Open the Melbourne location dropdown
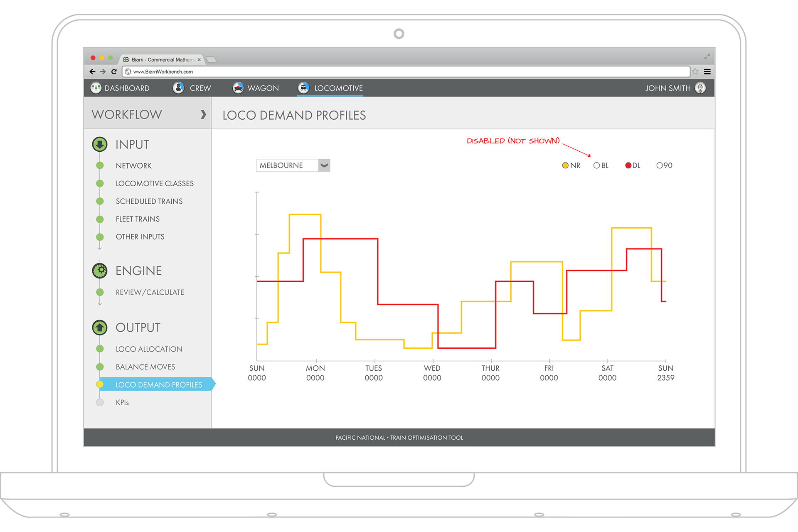798x532 pixels. click(293, 165)
